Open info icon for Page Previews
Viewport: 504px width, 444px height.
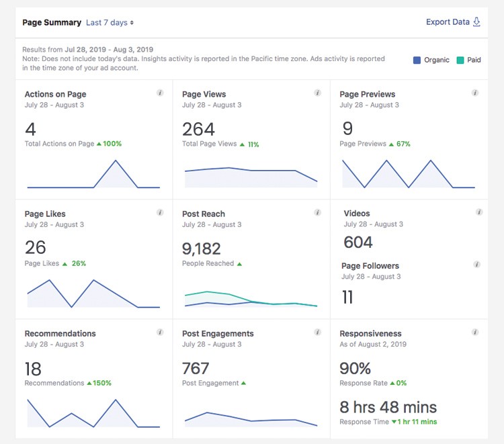click(475, 93)
